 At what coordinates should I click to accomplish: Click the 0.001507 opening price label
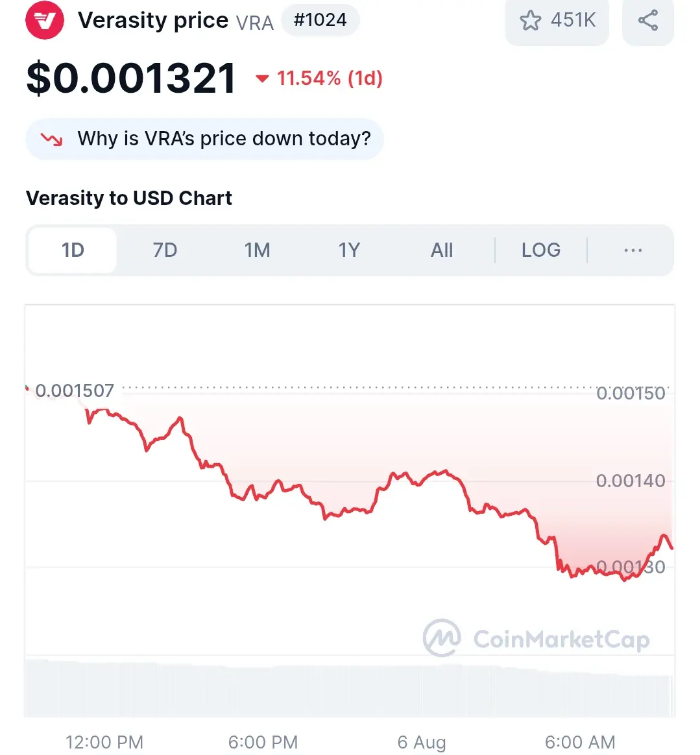click(75, 390)
